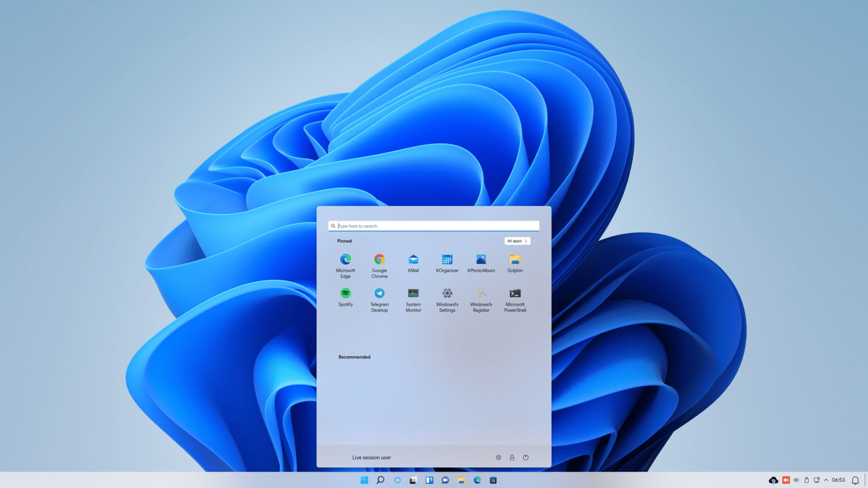Launch Google Chrome from pinned apps

pos(379,265)
